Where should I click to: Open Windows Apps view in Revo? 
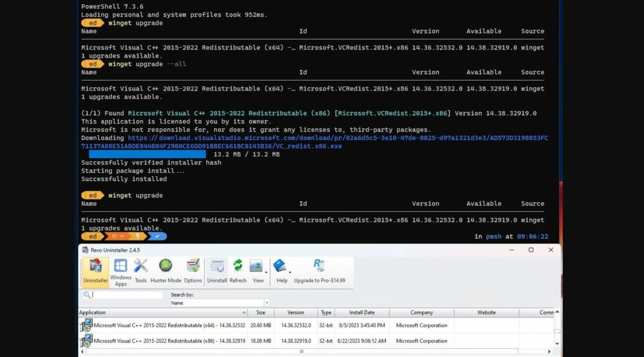120,272
